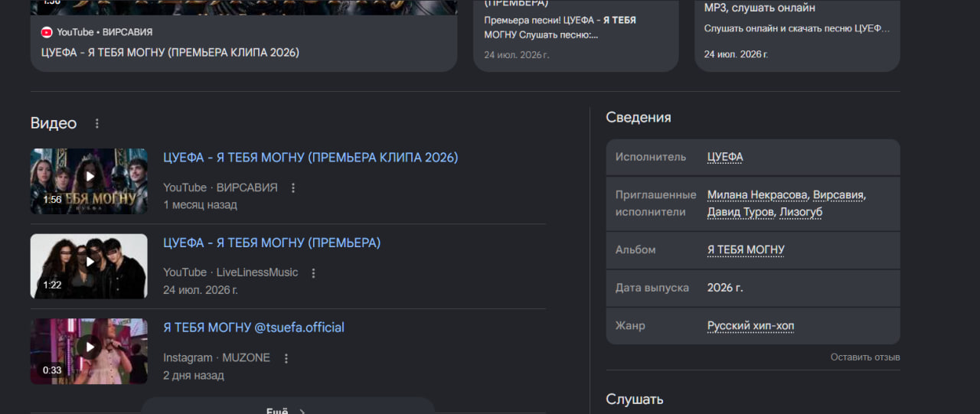This screenshot has width=980, height=414.
Task: Open the @tsuefa.official Instagram video link
Action: coord(253,328)
